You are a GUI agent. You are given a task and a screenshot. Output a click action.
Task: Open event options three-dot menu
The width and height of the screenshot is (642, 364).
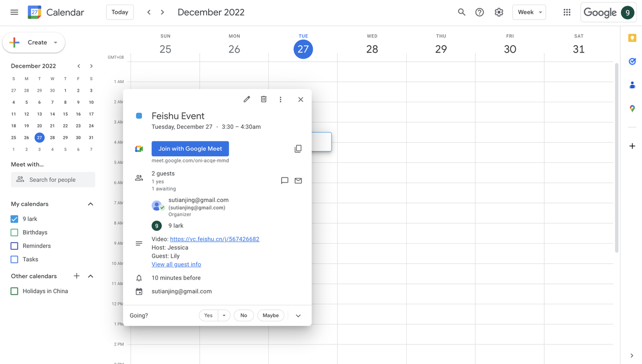pyautogui.click(x=280, y=99)
